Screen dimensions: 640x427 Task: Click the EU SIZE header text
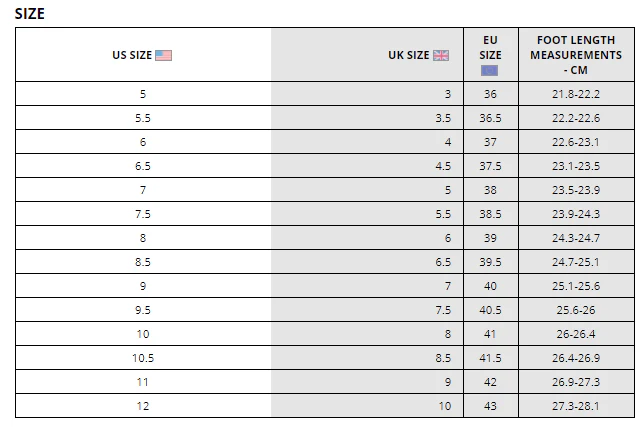[x=490, y=48]
